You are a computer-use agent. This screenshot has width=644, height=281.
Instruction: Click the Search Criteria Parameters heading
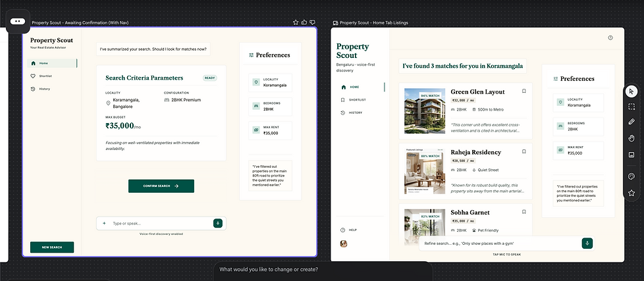pyautogui.click(x=144, y=78)
